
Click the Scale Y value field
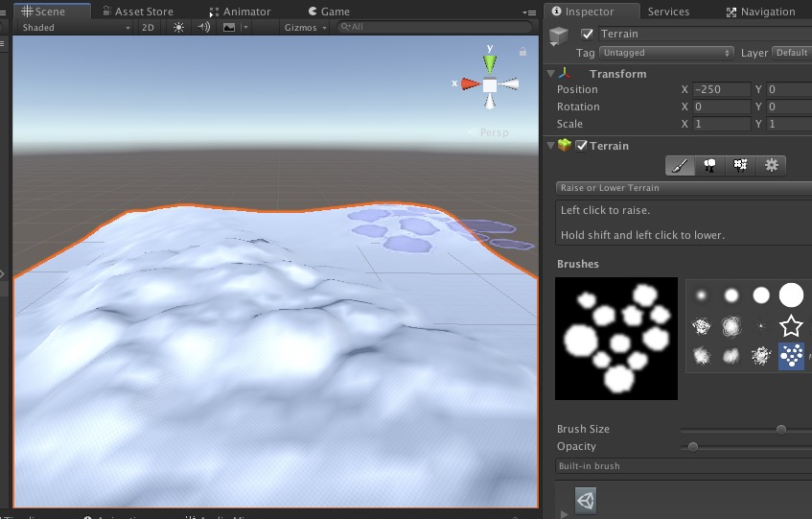coord(789,125)
